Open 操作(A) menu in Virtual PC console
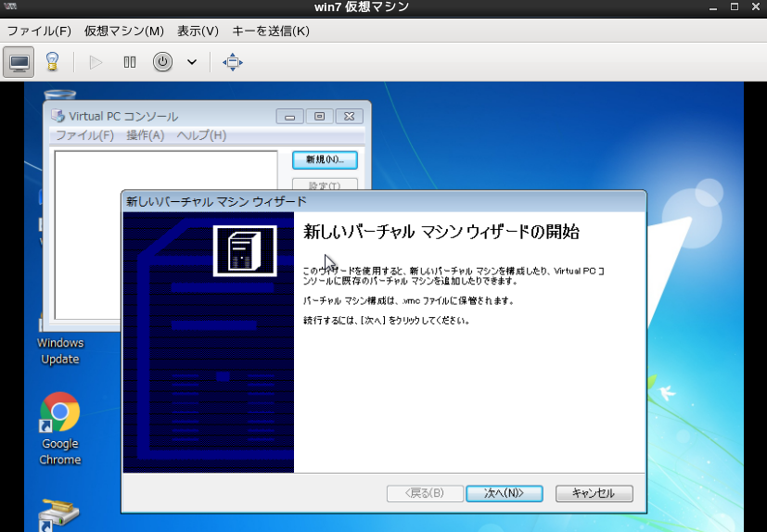 pyautogui.click(x=145, y=135)
